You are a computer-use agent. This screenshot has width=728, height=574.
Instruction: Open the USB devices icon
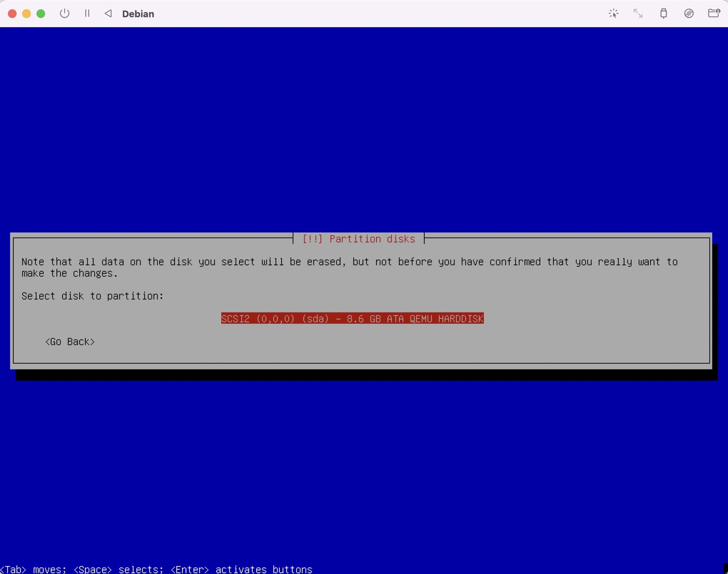click(x=663, y=14)
